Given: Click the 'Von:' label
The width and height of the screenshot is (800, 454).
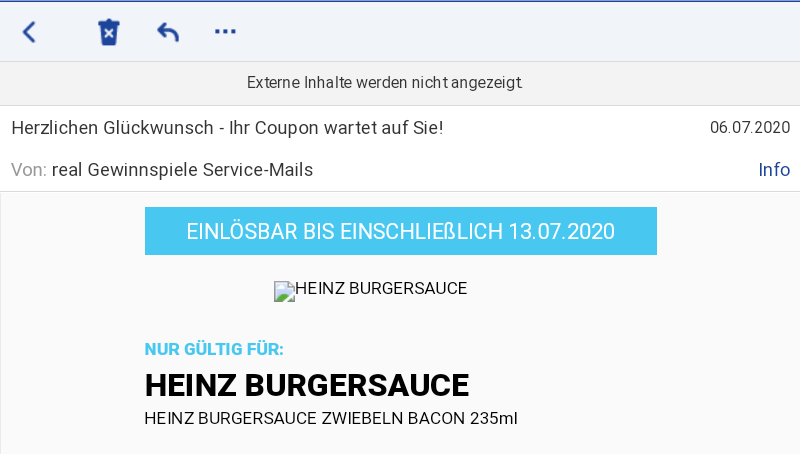Looking at the screenshot, I should pos(29,170).
